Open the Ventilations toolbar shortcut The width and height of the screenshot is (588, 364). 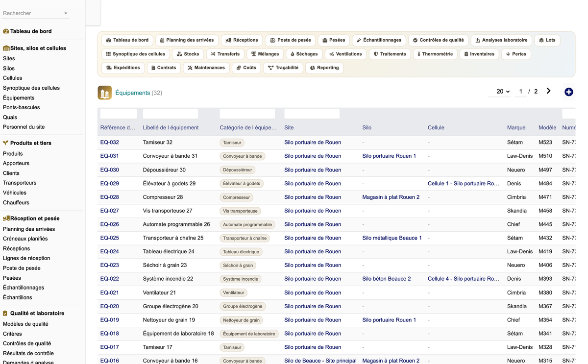345,54
